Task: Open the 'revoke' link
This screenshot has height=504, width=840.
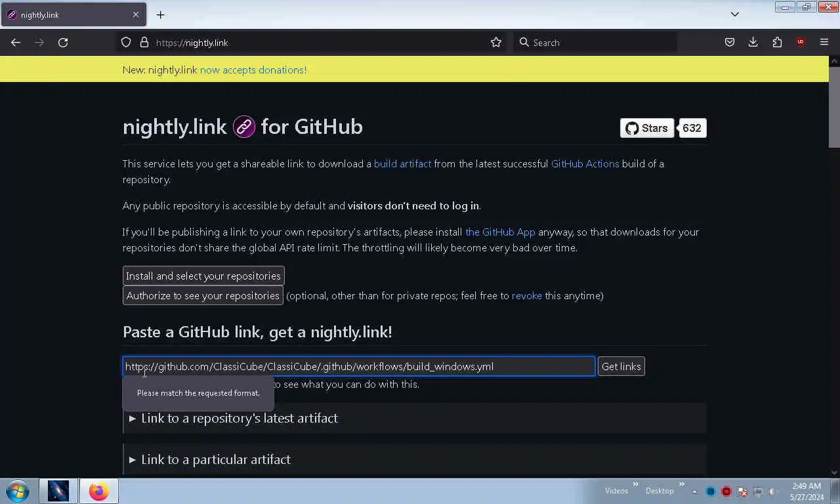Action: [x=527, y=296]
